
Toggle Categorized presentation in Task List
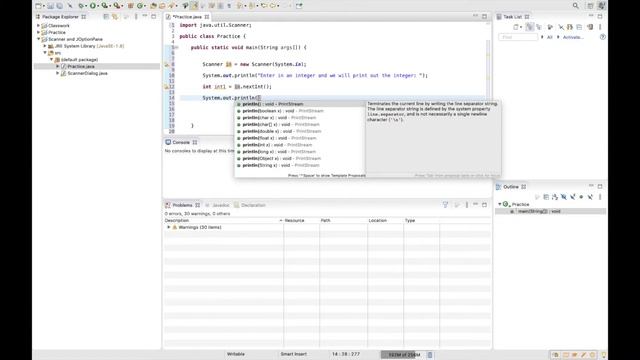pyautogui.click(x=530, y=27)
